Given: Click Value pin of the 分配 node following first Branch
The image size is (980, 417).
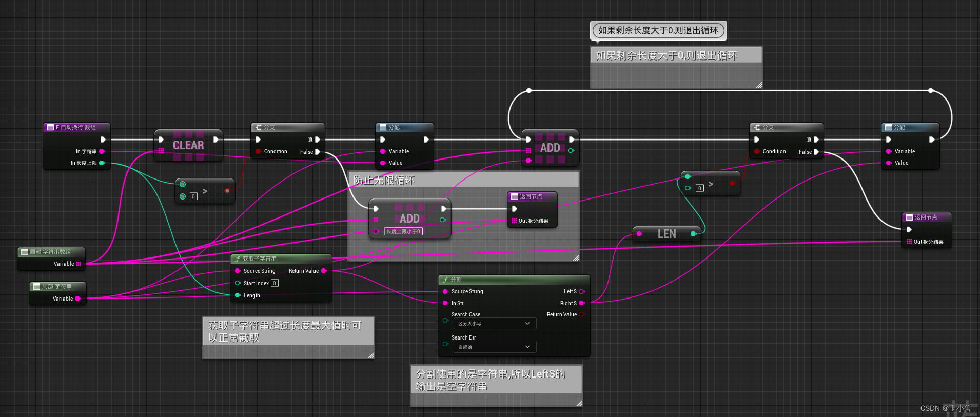Looking at the screenshot, I should 383,163.
